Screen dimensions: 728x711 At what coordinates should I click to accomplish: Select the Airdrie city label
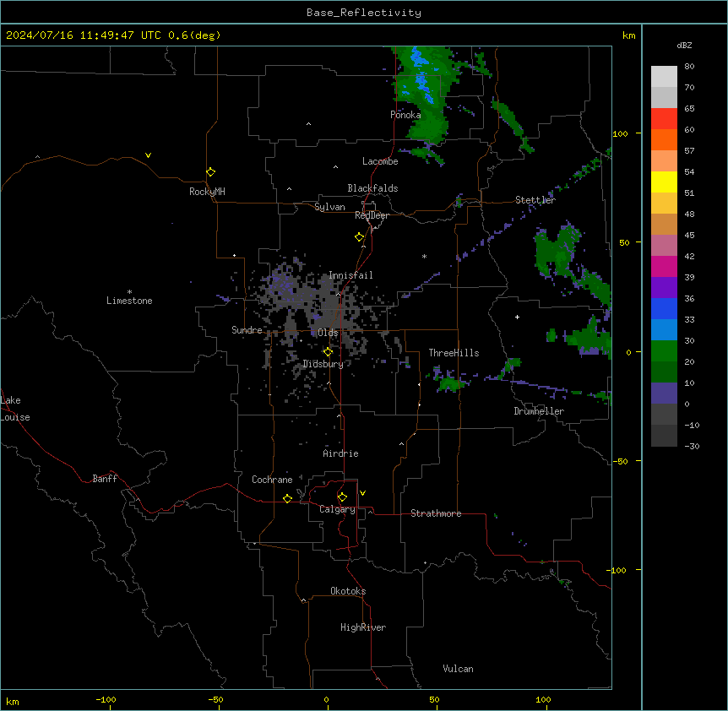[x=340, y=453]
